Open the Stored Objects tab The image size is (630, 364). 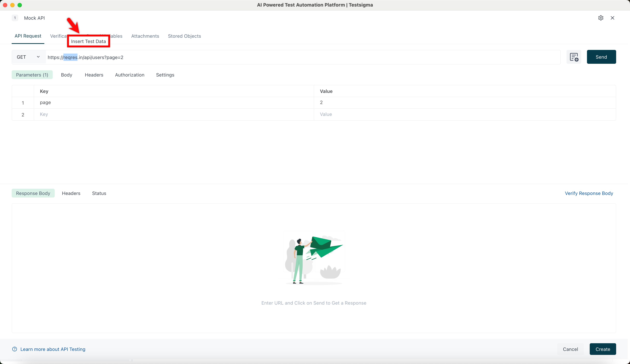(x=184, y=36)
